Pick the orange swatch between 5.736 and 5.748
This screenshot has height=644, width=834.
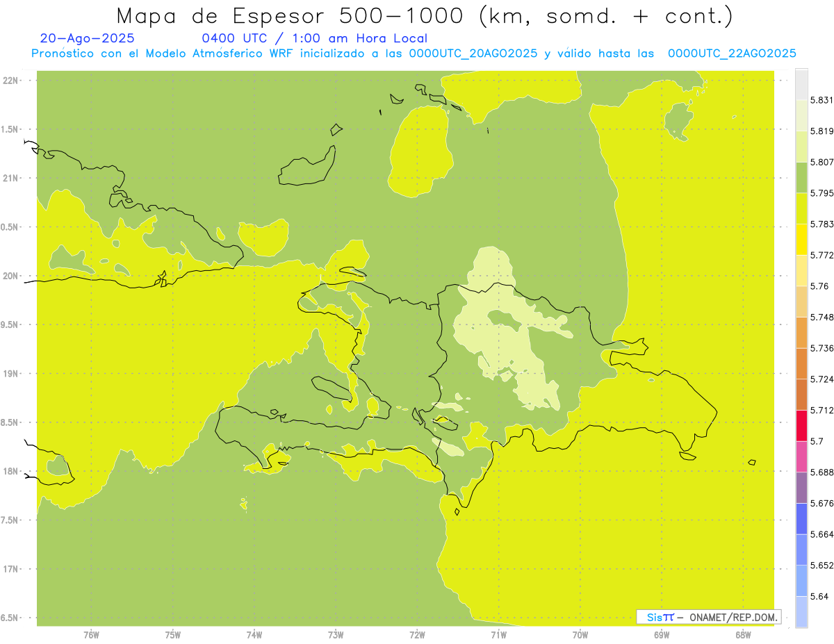coord(801,333)
